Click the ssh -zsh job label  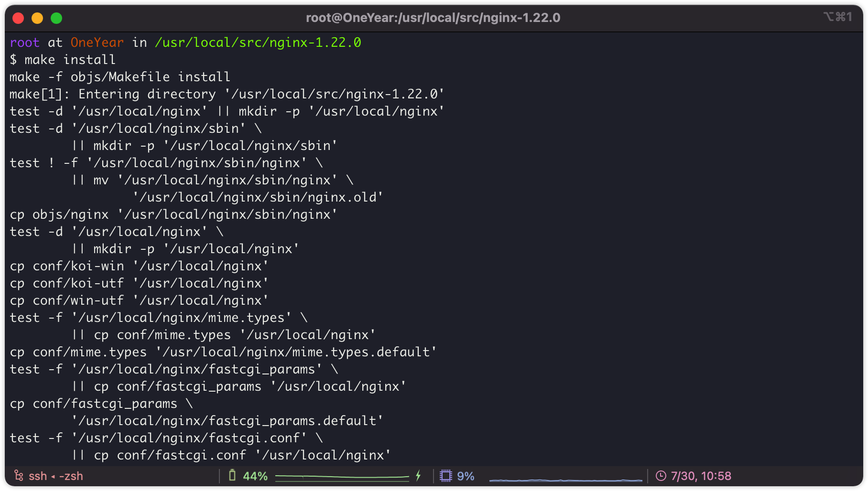click(55, 476)
